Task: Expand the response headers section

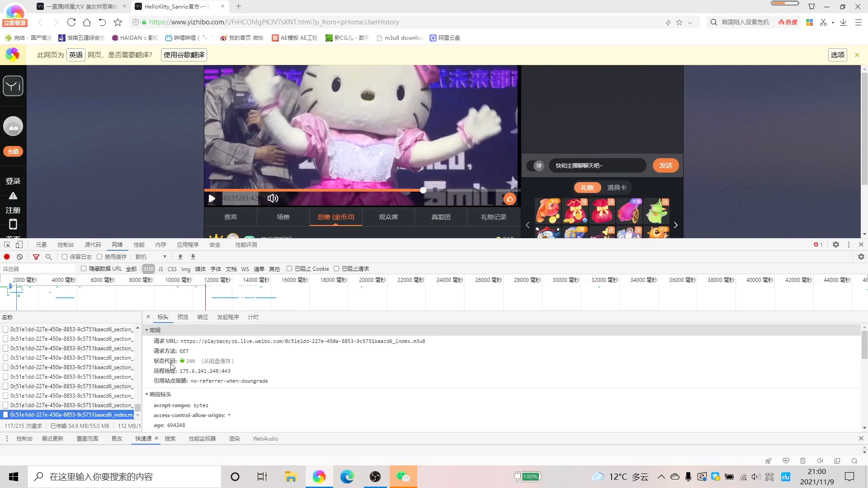Action: [146, 394]
